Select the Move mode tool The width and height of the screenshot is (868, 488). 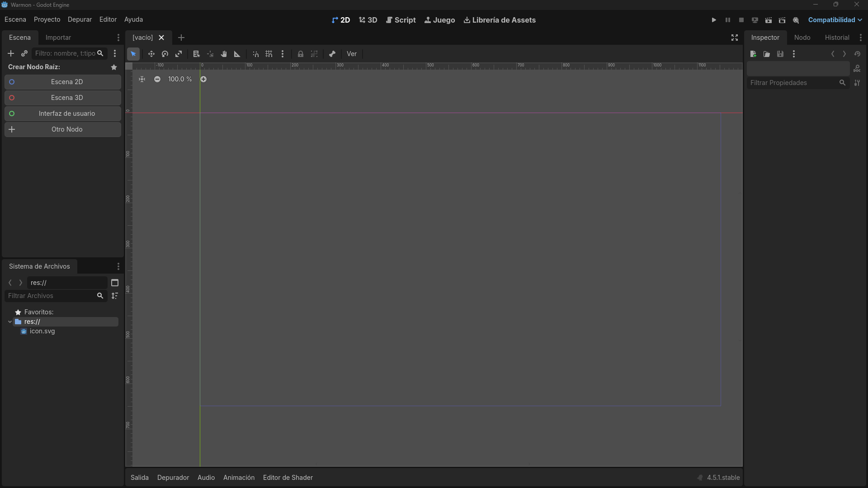(151, 54)
